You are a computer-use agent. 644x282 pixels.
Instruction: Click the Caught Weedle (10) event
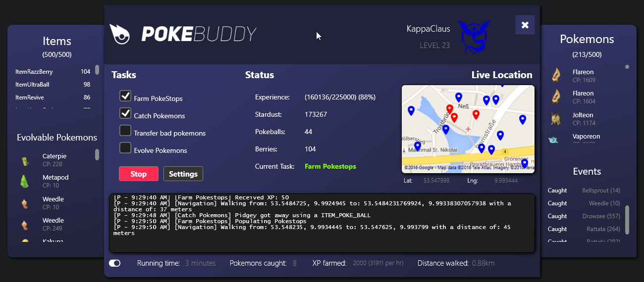(584, 203)
